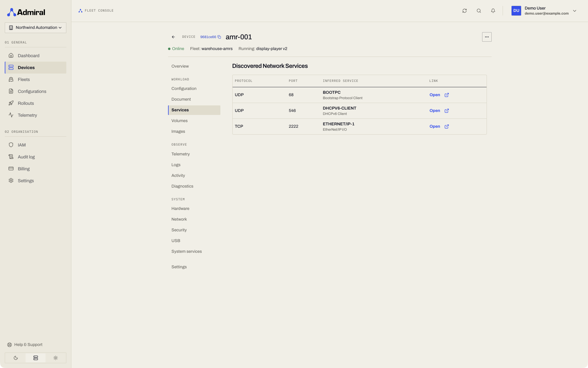This screenshot has width=588, height=368.
Task: Open Billing in the sidebar
Action: 35,169
